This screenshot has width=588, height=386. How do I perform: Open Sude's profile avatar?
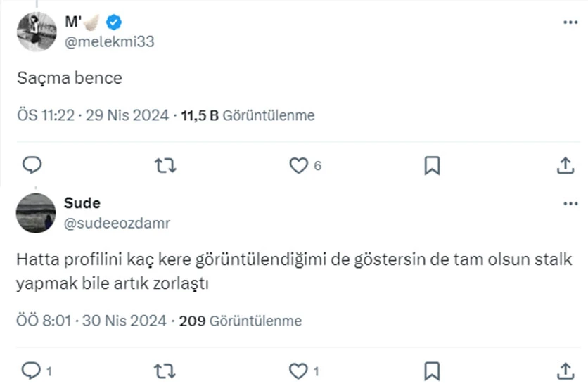36,213
